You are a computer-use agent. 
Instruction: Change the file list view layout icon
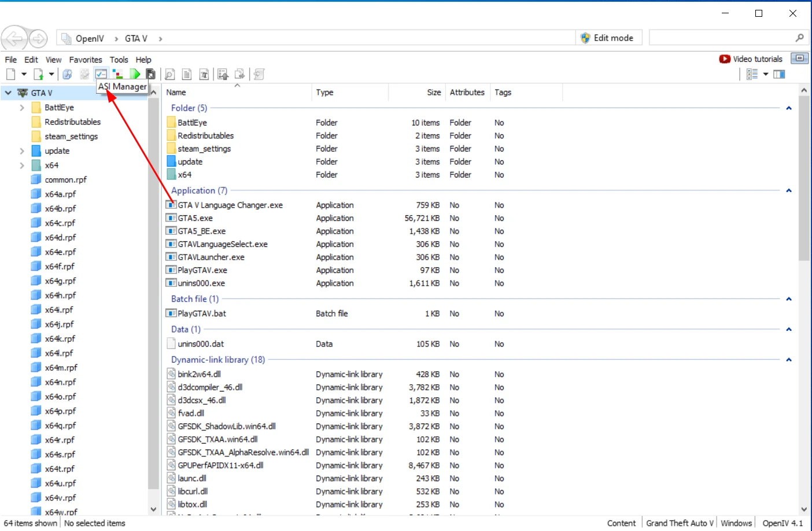coord(752,74)
